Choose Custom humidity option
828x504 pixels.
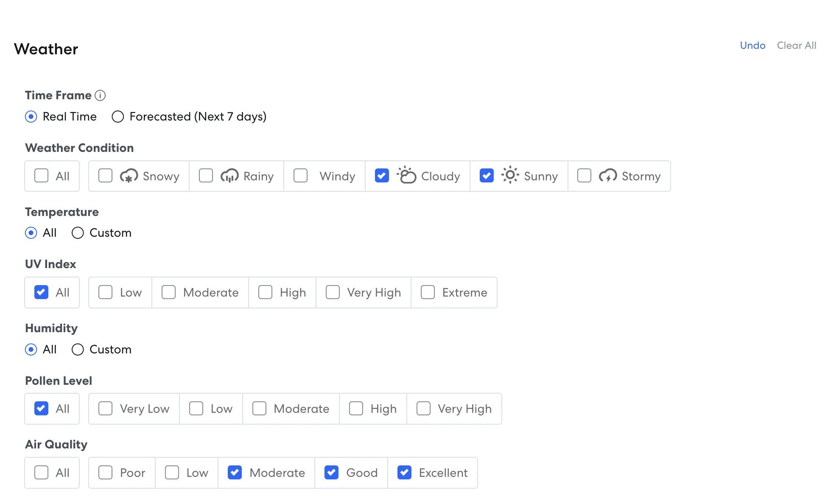point(78,350)
